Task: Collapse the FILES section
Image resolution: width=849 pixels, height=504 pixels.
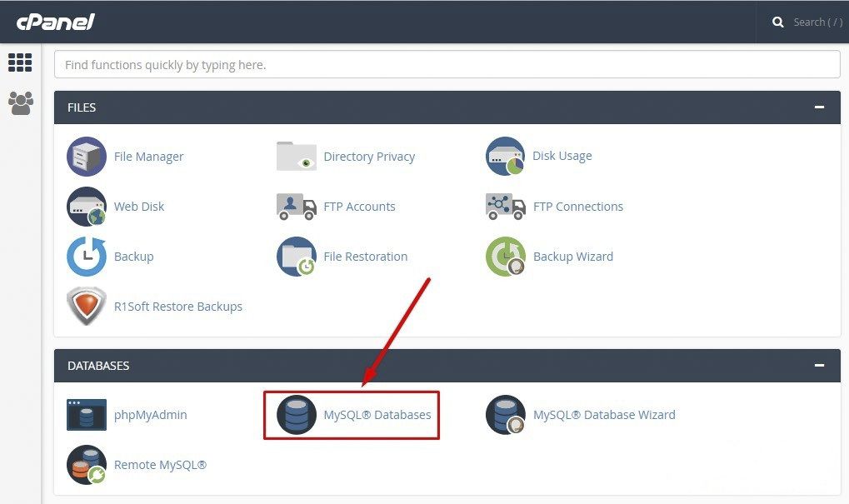Action: click(819, 107)
